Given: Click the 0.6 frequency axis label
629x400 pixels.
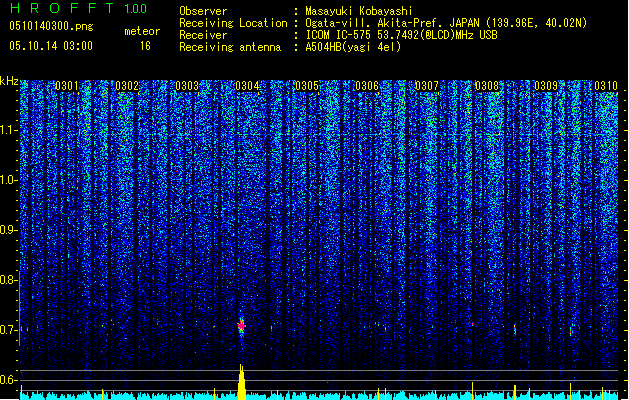Looking at the screenshot, I should click(x=9, y=380).
